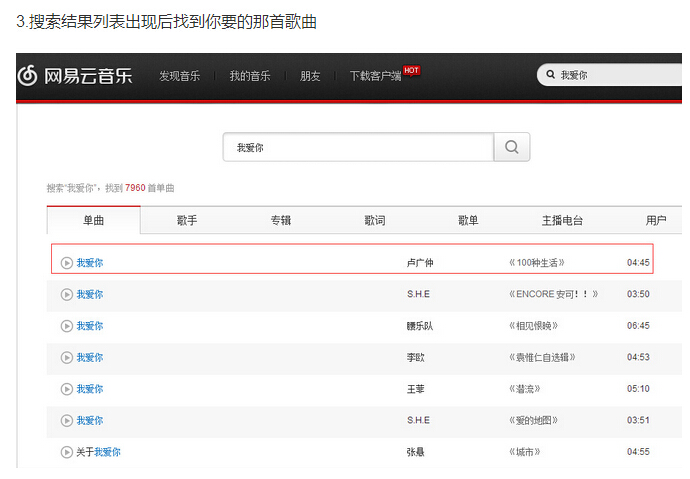The height and width of the screenshot is (479, 690).
Task: Click the NetEase Cloud Music logo
Action: coord(75,76)
